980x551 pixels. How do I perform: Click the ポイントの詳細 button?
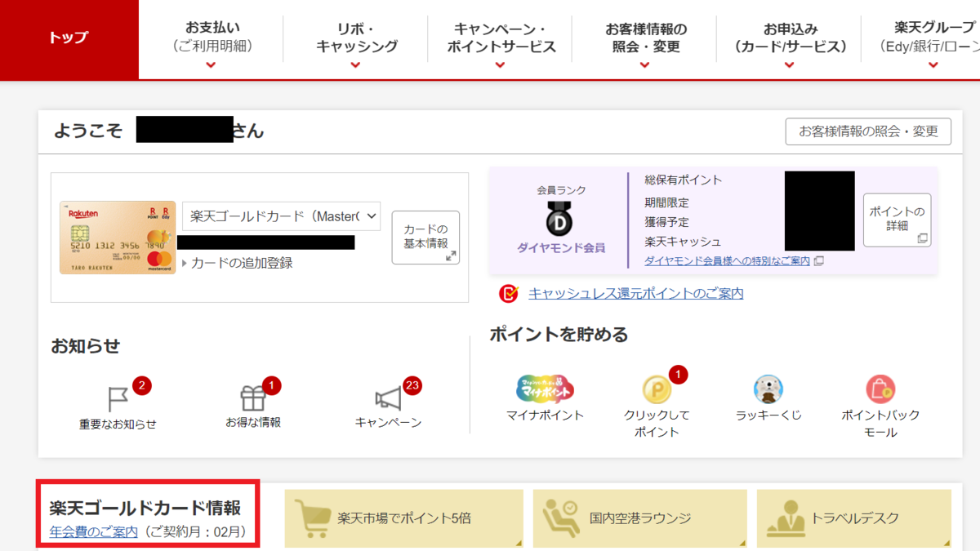(897, 220)
